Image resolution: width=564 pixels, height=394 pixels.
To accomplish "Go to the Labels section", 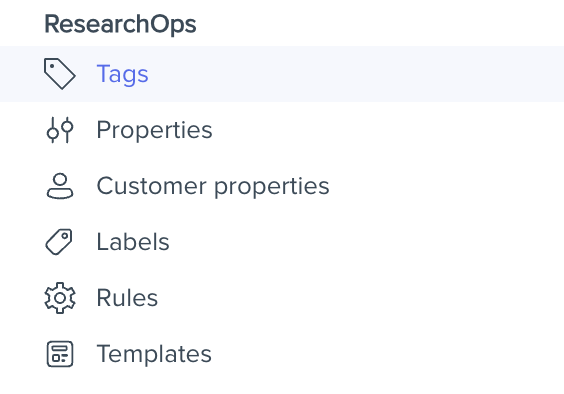I will click(x=133, y=242).
